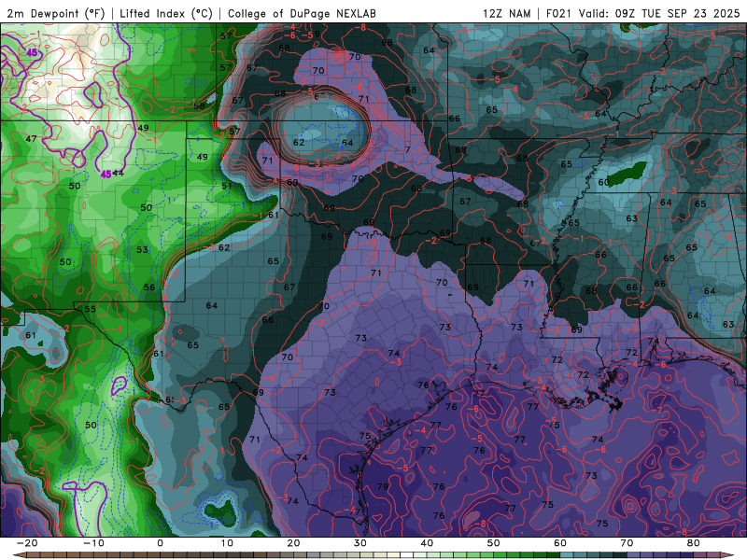This screenshot has width=747, height=560.
Task: Click the 40 label on the color scale
Action: coord(427,543)
